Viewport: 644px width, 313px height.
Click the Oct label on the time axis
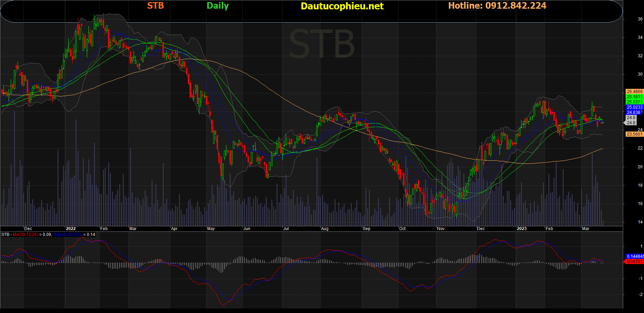click(x=402, y=229)
